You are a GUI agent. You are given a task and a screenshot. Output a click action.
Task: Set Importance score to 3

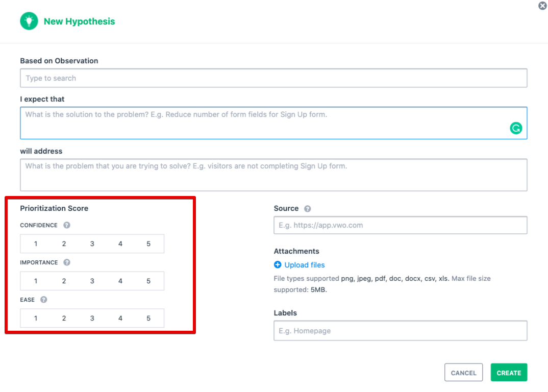92,281
